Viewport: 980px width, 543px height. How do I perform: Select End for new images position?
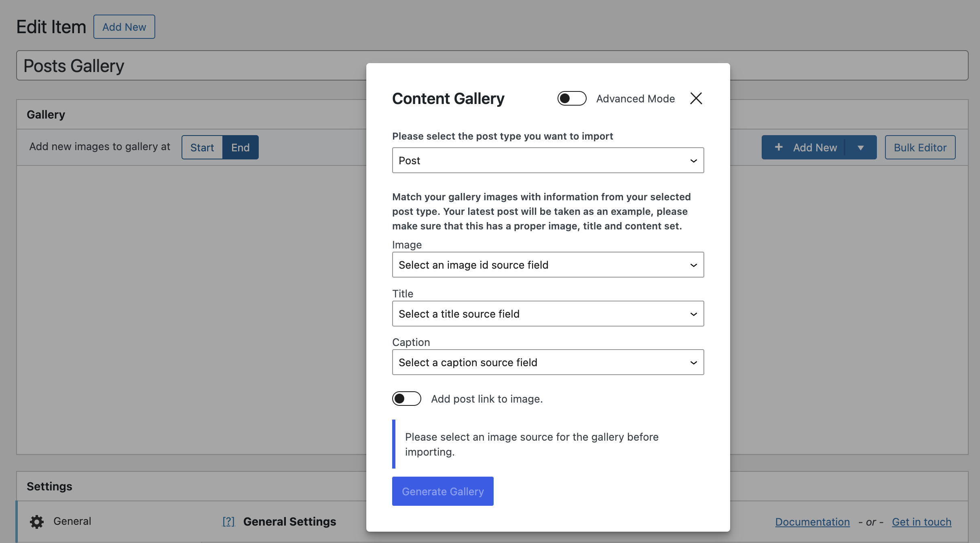pyautogui.click(x=240, y=148)
